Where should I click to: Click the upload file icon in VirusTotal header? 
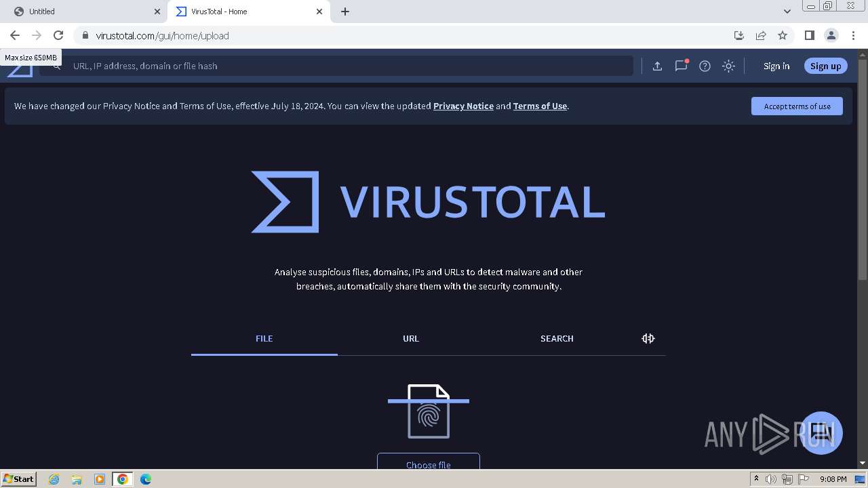click(x=657, y=66)
